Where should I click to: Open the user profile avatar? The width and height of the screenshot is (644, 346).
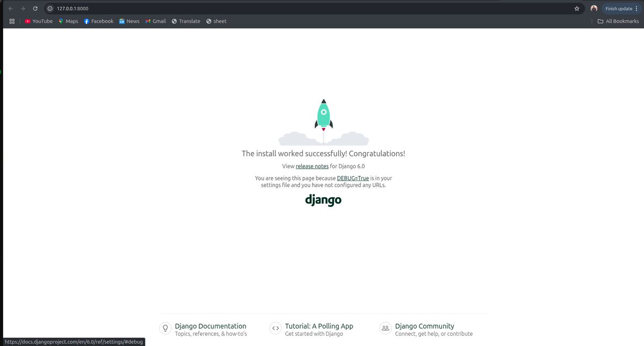point(594,9)
